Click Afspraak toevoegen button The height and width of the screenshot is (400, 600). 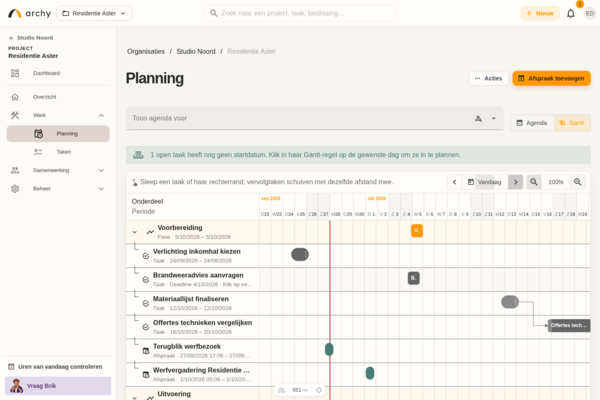[551, 78]
